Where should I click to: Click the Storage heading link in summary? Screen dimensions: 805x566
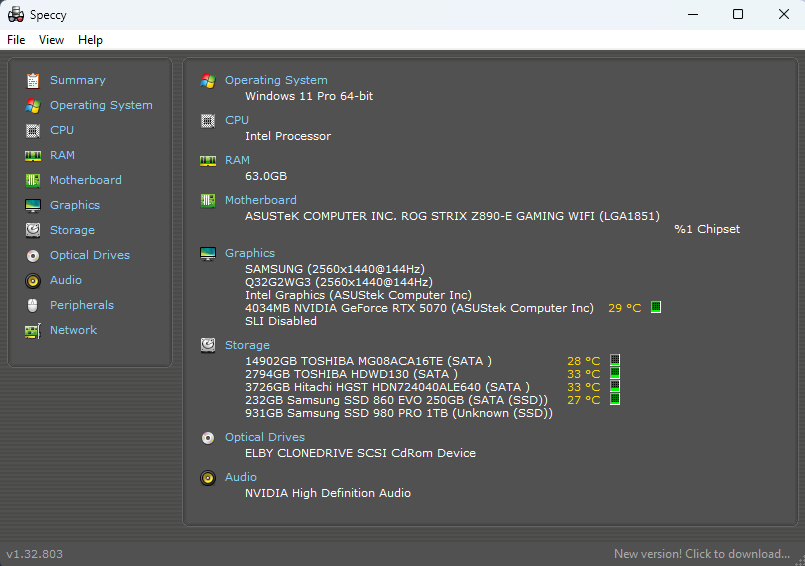247,345
